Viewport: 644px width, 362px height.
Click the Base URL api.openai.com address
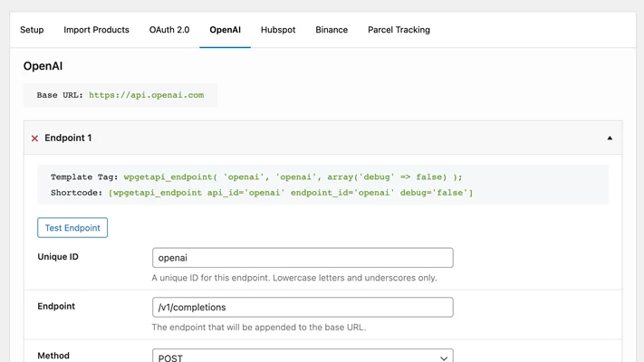pyautogui.click(x=146, y=95)
